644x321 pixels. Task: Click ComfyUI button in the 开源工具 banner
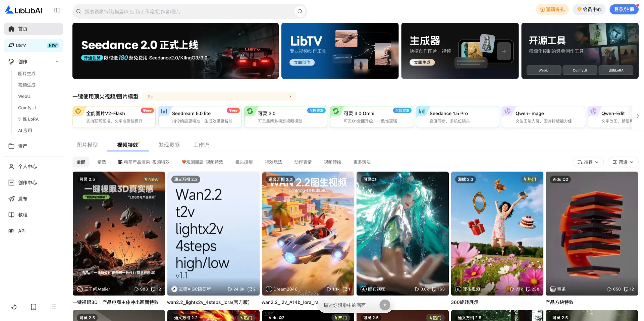tap(580, 70)
